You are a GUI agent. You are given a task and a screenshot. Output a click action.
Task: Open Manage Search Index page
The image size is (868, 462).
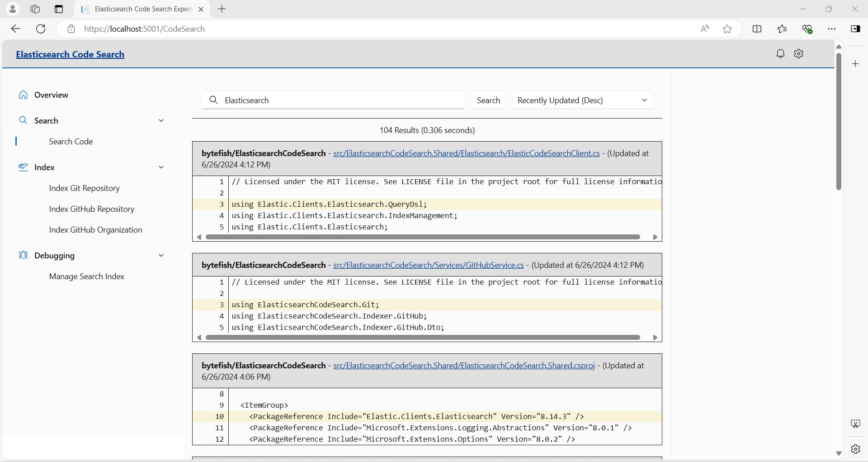coord(87,276)
